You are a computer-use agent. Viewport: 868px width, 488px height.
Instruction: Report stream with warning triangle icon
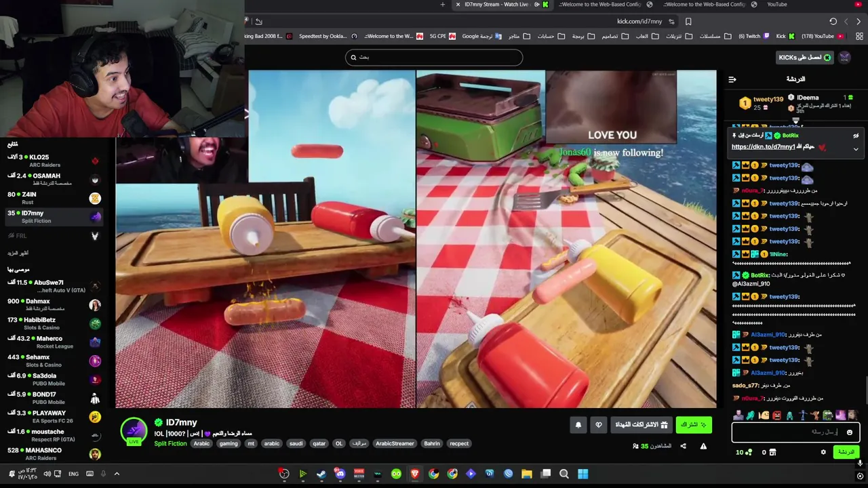tap(703, 446)
